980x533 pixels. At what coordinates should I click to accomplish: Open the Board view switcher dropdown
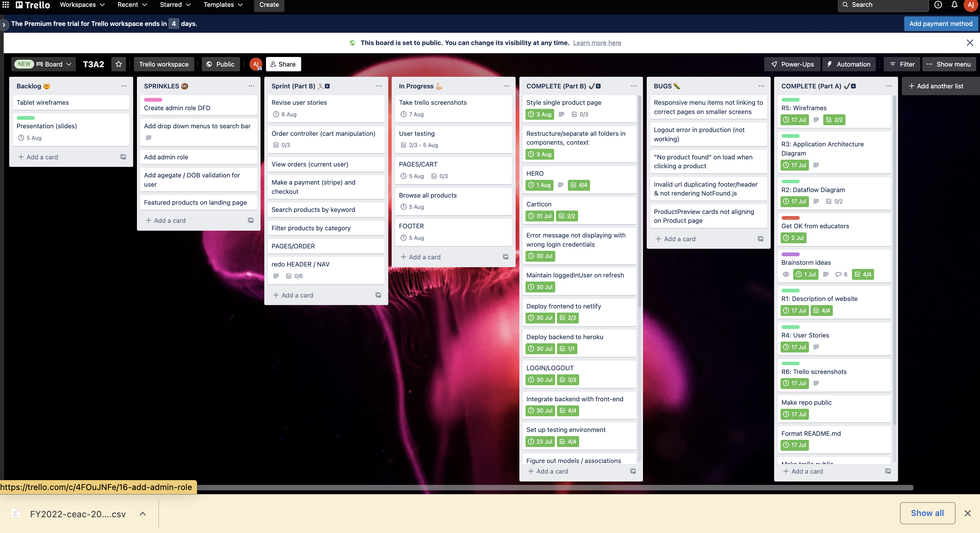point(54,64)
